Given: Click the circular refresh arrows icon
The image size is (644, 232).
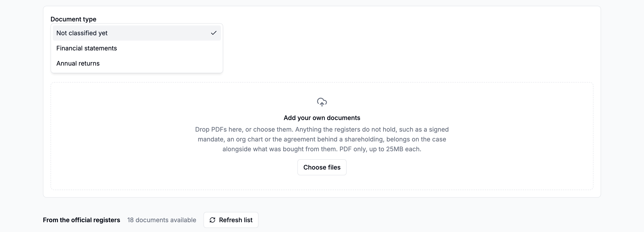Looking at the screenshot, I should click(212, 220).
